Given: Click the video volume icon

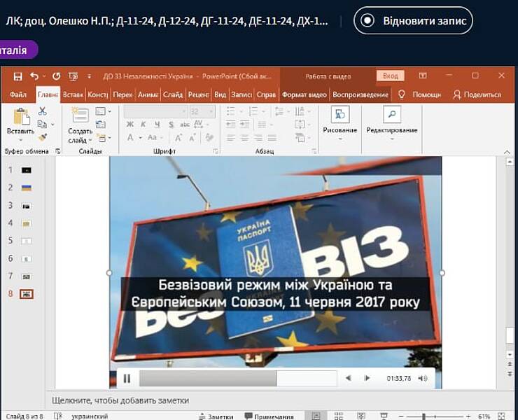Looking at the screenshot, I should tap(423, 379).
